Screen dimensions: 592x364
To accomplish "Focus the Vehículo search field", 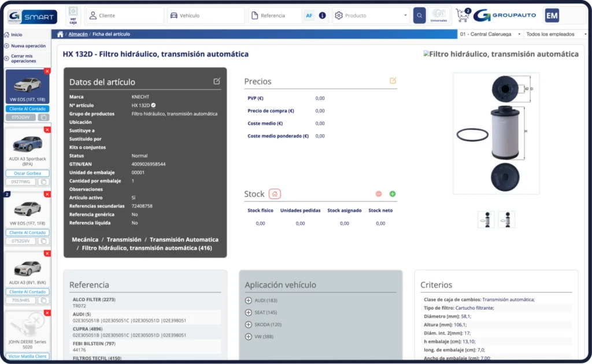I will click(206, 16).
